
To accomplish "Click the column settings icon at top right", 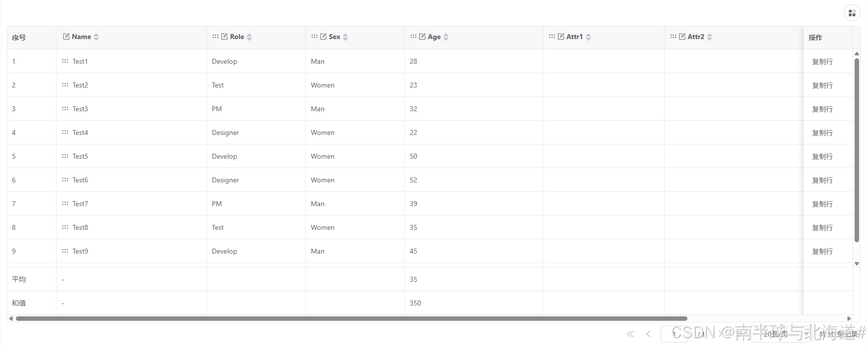I will (852, 13).
